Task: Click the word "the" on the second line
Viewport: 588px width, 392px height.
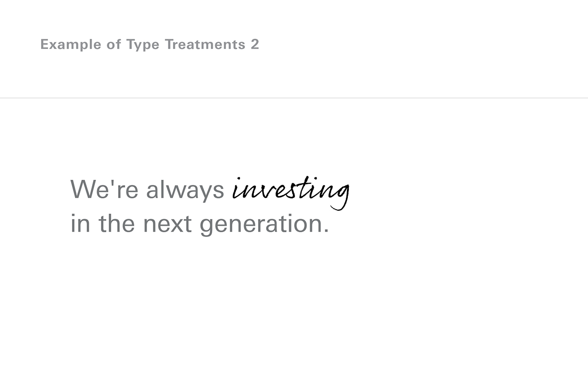Action: coord(117,223)
